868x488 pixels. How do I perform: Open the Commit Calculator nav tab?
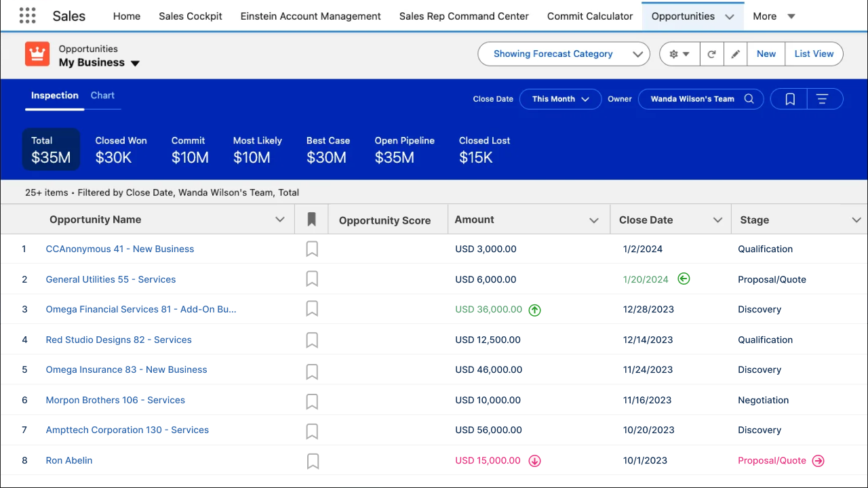tap(590, 16)
